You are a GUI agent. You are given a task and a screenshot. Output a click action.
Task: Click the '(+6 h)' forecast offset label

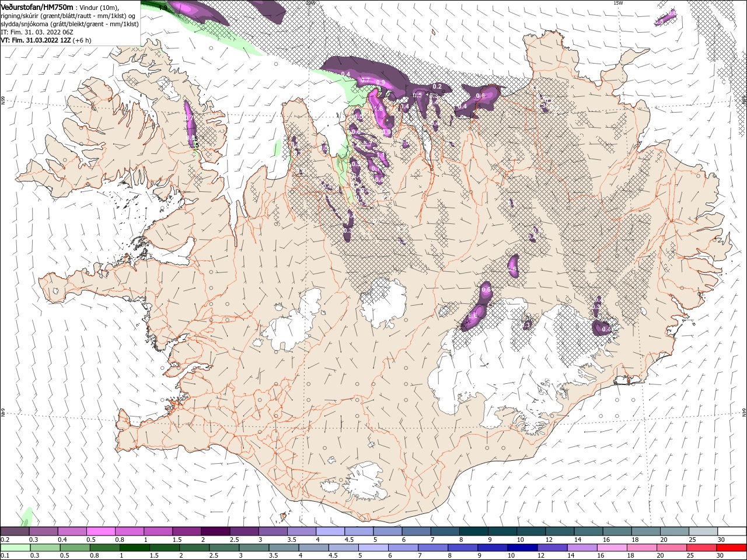pyautogui.click(x=82, y=40)
